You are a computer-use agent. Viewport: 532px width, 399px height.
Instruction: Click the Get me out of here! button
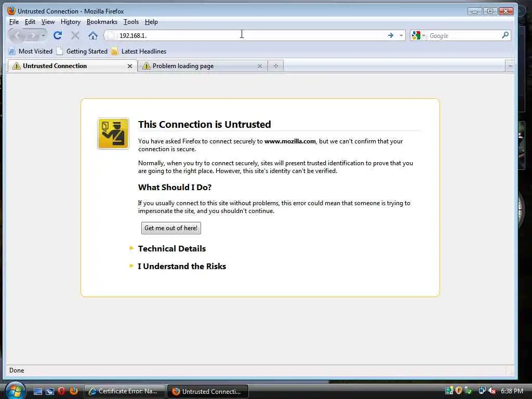point(171,228)
